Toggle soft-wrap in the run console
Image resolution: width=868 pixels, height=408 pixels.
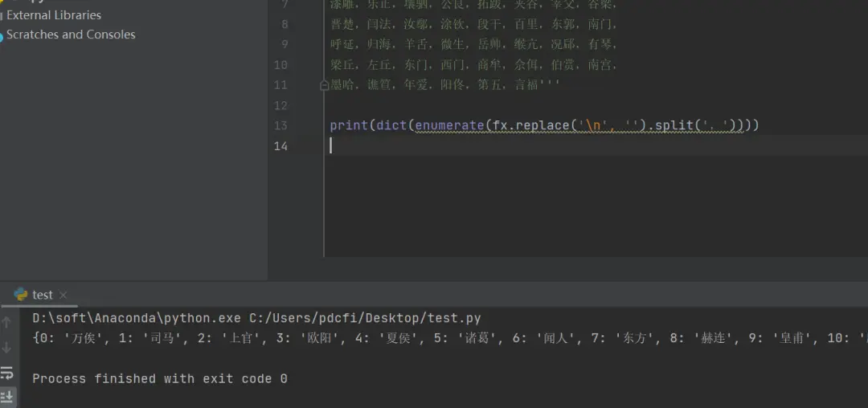6,373
